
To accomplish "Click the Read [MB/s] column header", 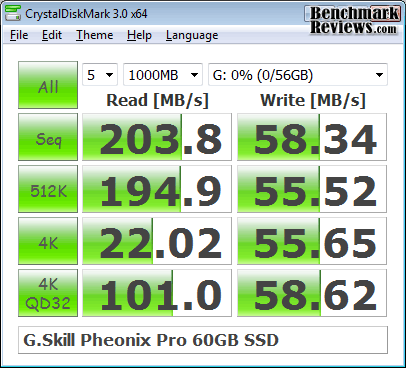I will coord(157,100).
